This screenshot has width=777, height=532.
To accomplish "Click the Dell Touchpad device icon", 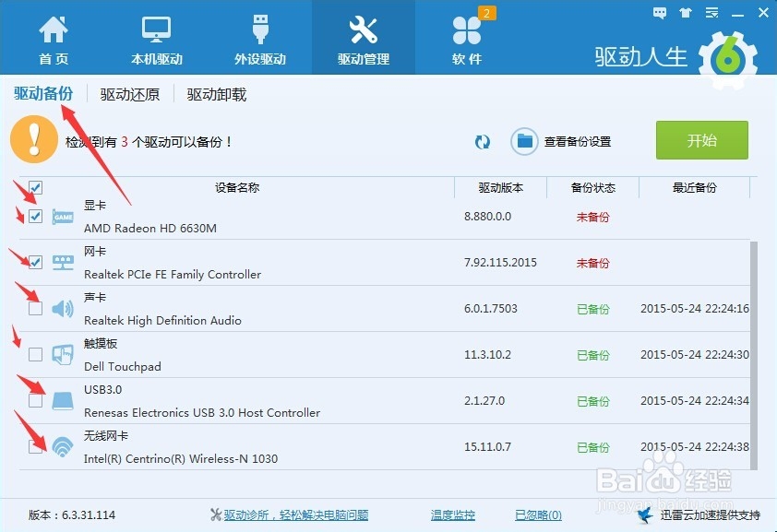I will [62, 354].
